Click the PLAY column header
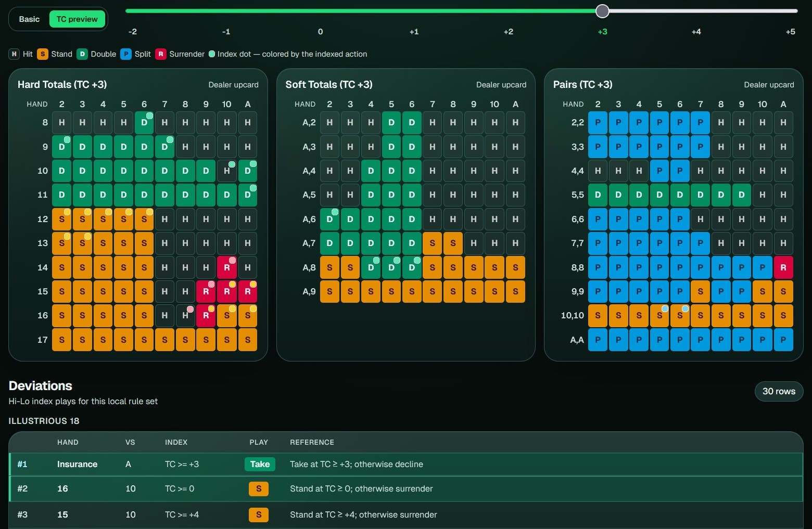This screenshot has height=529, width=812. [x=259, y=442]
